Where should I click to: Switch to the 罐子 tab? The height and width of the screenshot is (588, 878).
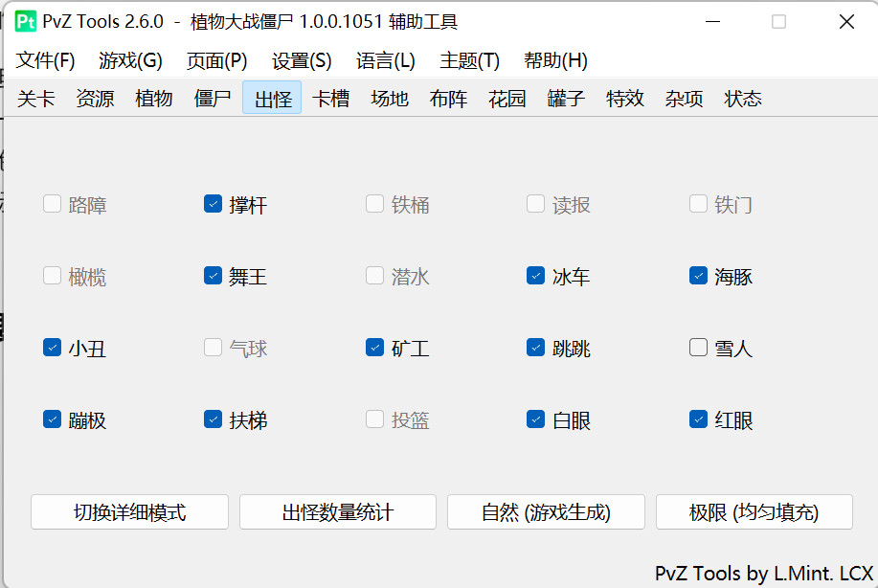[566, 99]
